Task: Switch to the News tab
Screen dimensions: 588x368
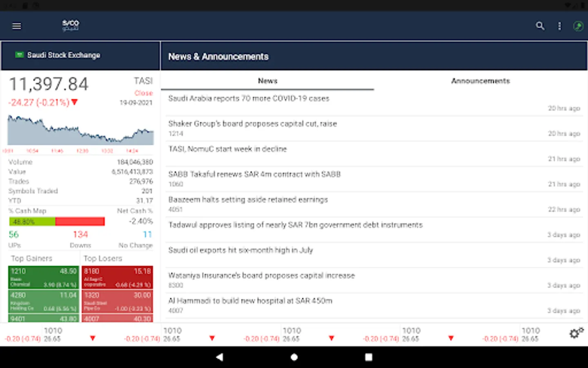Action: pyautogui.click(x=267, y=81)
